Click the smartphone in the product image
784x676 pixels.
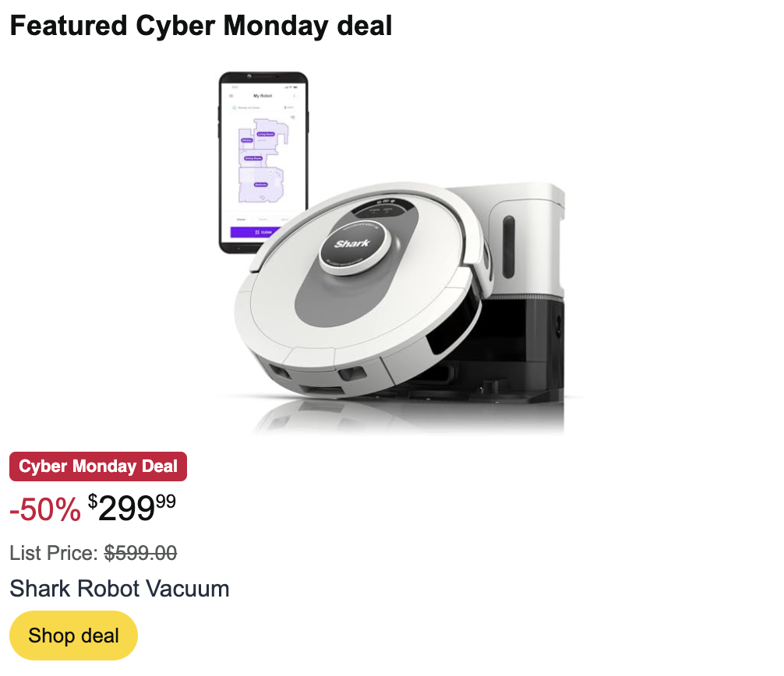pyautogui.click(x=263, y=162)
